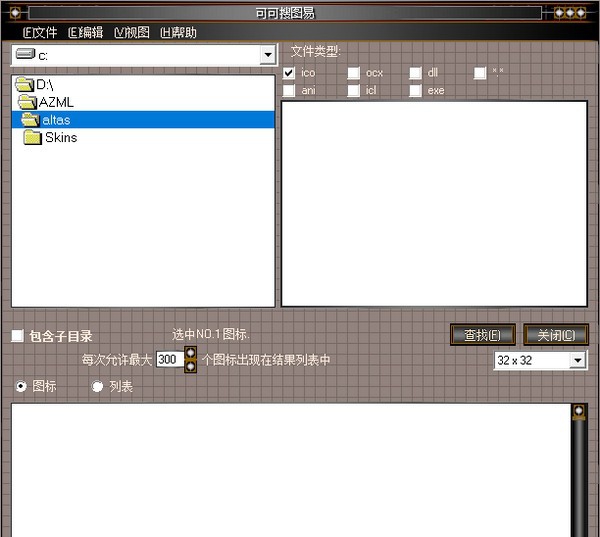Decrease max icons with spinner down arrow
This screenshot has width=600, height=537.
(x=191, y=366)
